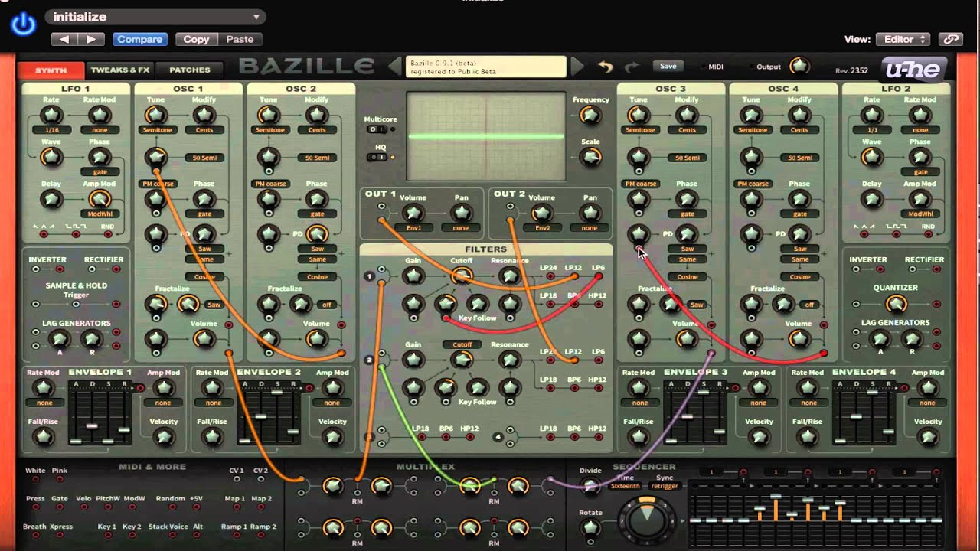This screenshot has height=551, width=980.
Task: Click the OSC 1 50 Semi value
Action: click(204, 158)
